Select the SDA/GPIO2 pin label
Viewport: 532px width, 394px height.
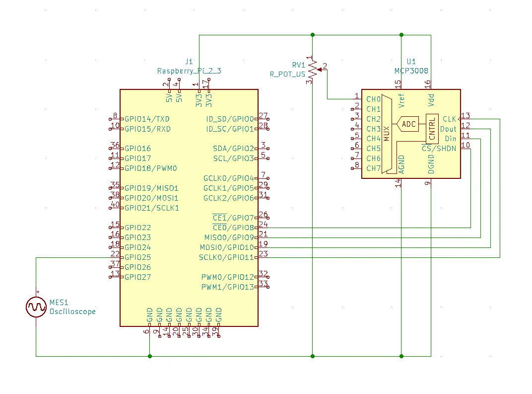click(x=233, y=149)
